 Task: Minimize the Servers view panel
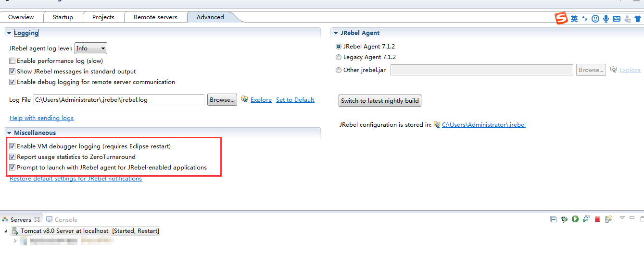632,218
